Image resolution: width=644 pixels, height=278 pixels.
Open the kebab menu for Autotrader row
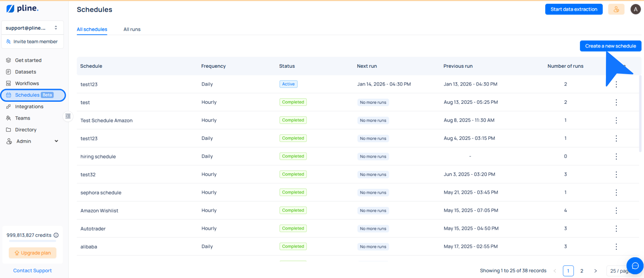[616, 228]
